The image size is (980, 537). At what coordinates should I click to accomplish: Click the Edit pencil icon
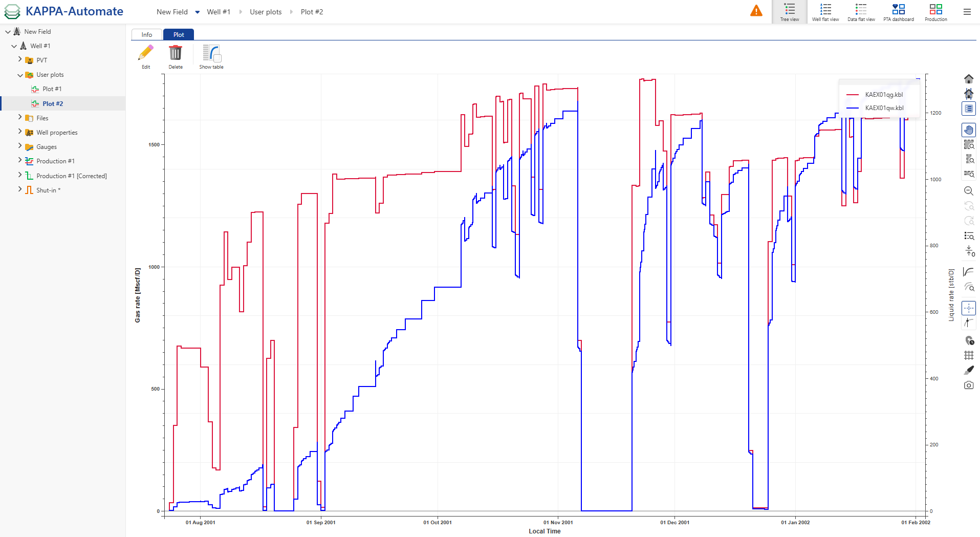click(x=146, y=54)
